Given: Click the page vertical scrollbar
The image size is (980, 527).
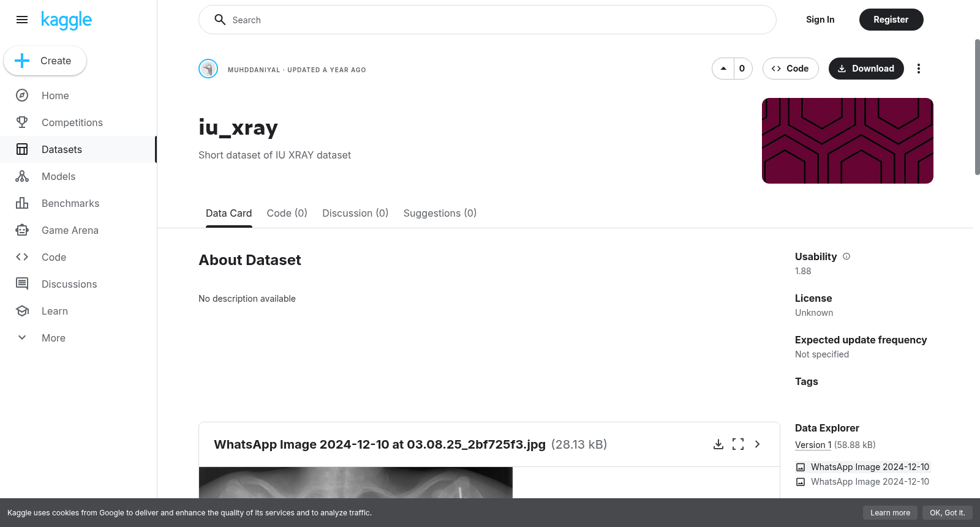Looking at the screenshot, I should tap(977, 107).
